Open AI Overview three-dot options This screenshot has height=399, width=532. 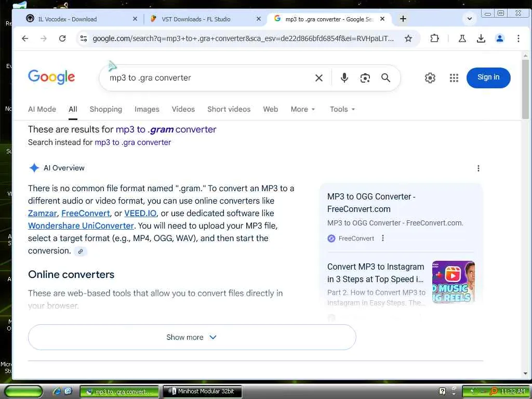[478, 168]
